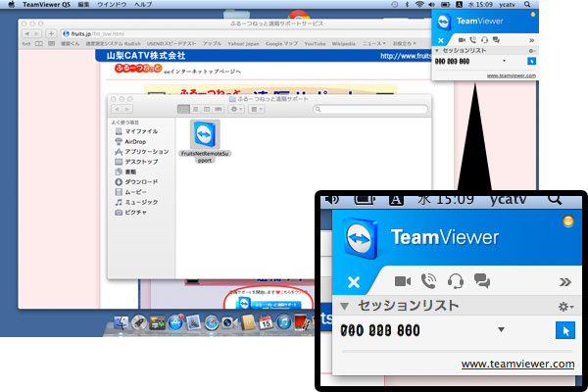Click headset audio icon in enlarged TeamViewer panel
The width and height of the screenshot is (588, 392).
point(456,281)
